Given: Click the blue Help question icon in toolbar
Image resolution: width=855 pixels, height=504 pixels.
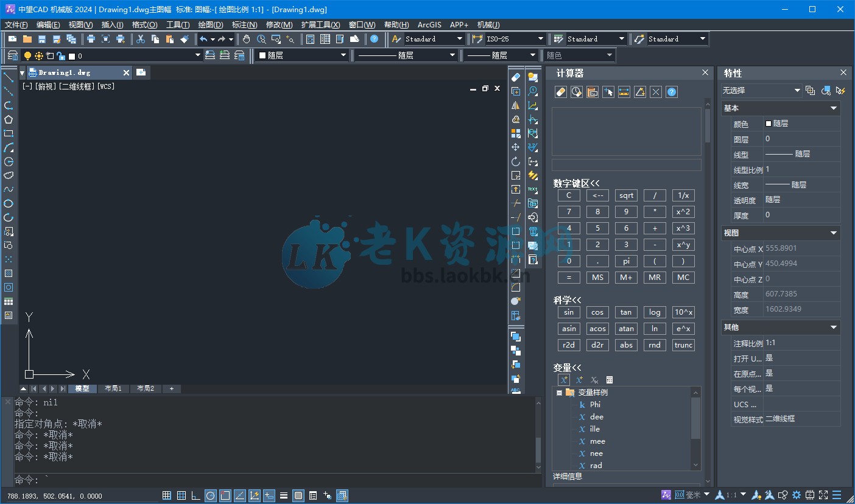Looking at the screenshot, I should point(374,39).
